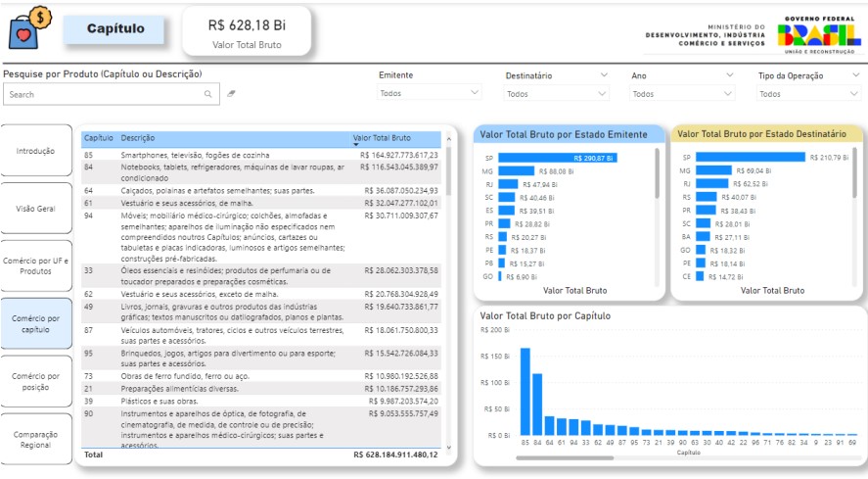Open the Emitente Todos dropdown

pyautogui.click(x=430, y=94)
